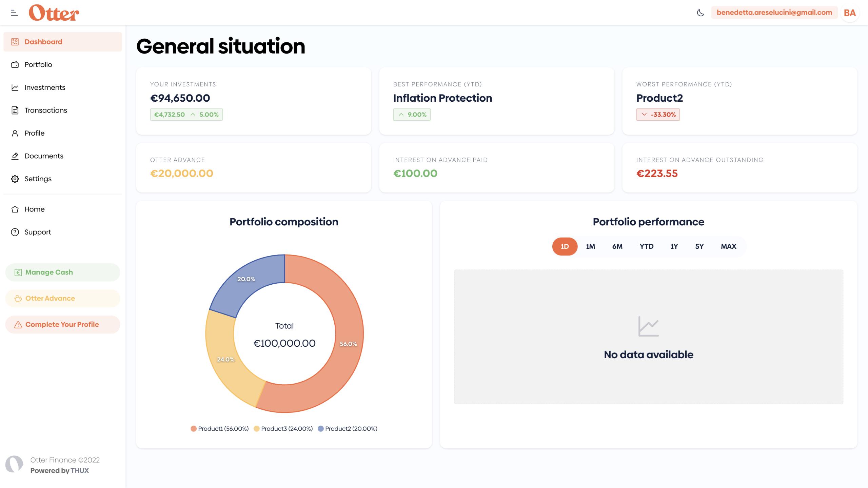The height and width of the screenshot is (488, 868).
Task: Click the Portfolio wallet icon
Action: (15, 65)
